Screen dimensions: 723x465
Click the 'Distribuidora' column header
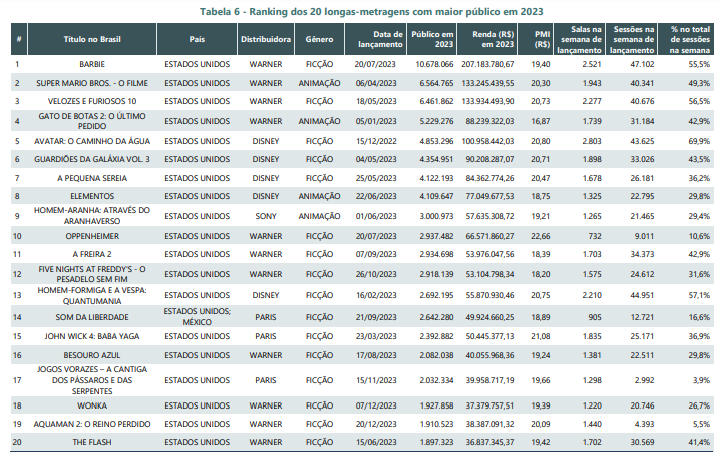(x=266, y=39)
